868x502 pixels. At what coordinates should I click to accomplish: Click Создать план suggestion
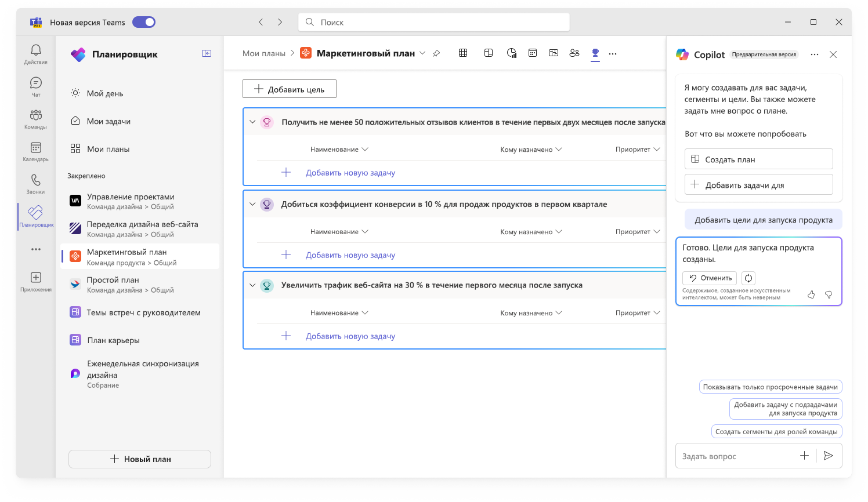coord(759,159)
